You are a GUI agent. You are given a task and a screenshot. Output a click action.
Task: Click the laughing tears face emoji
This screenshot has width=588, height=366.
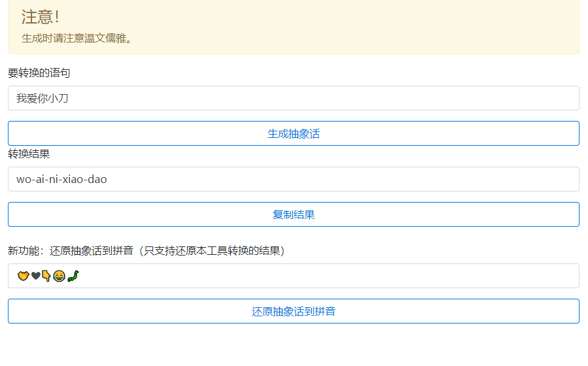pyautogui.click(x=59, y=276)
